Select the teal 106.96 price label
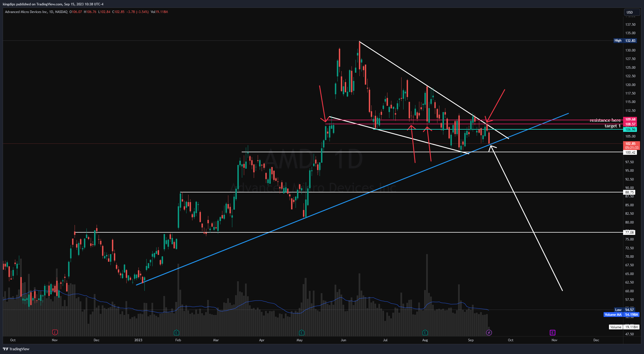Image resolution: width=644 pixels, height=354 pixels. (630, 130)
